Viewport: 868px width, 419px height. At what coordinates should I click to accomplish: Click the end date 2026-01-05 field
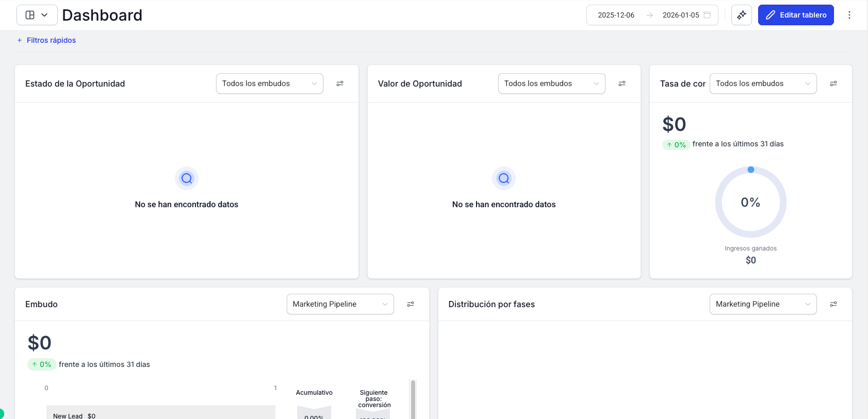click(680, 15)
